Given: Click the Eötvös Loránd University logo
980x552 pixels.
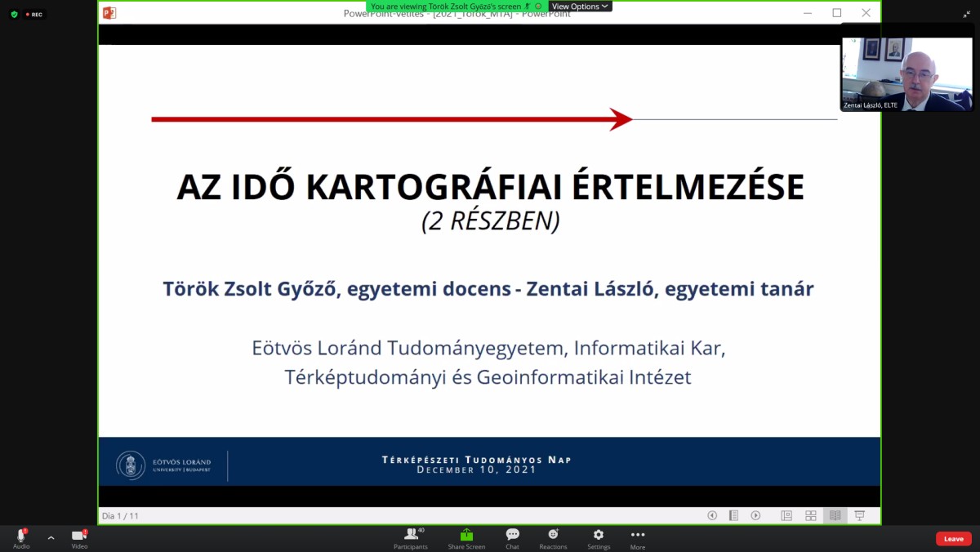Looking at the screenshot, I should click(131, 465).
